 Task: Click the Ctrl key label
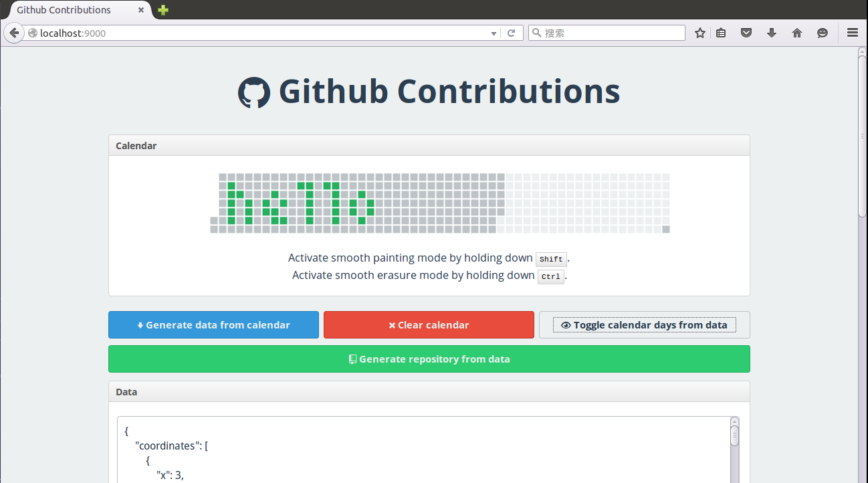pyautogui.click(x=551, y=276)
